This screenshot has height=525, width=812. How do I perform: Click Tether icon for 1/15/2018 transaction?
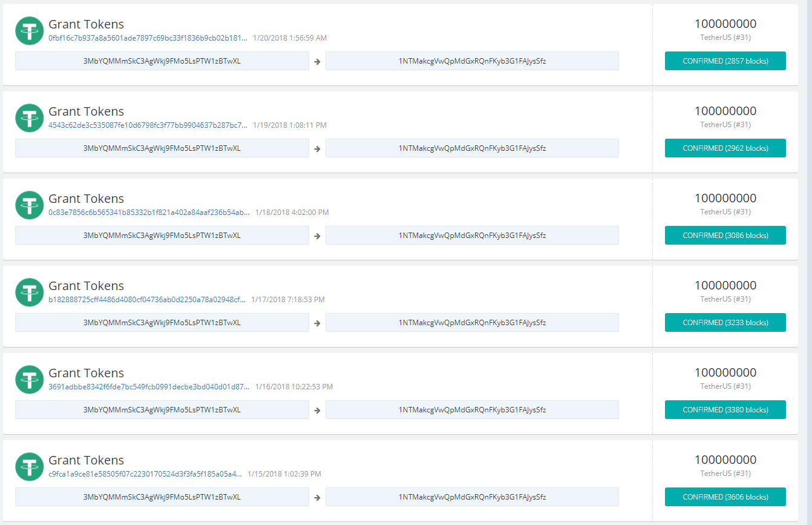click(x=29, y=467)
